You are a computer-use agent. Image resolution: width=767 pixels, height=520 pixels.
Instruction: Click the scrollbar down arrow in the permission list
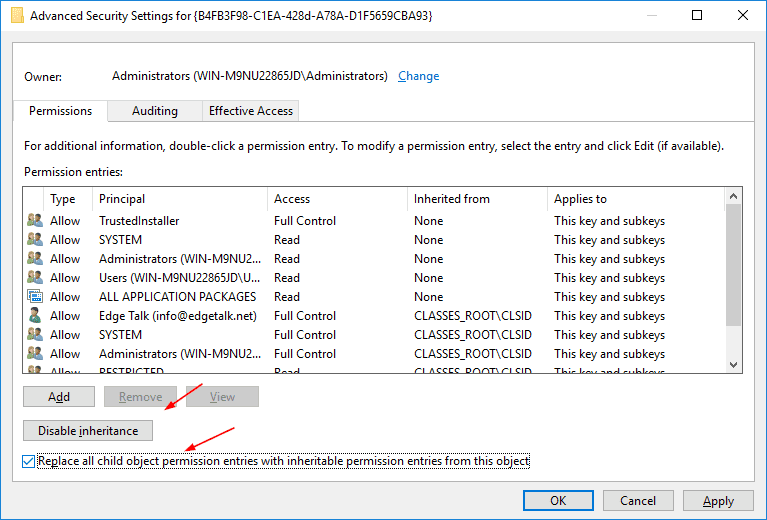point(733,364)
